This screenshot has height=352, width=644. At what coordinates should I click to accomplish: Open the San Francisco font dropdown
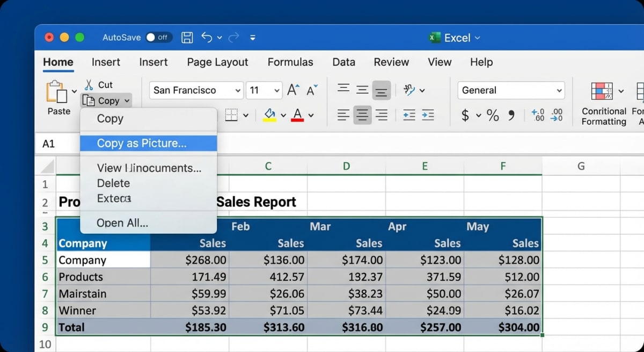[x=195, y=90]
